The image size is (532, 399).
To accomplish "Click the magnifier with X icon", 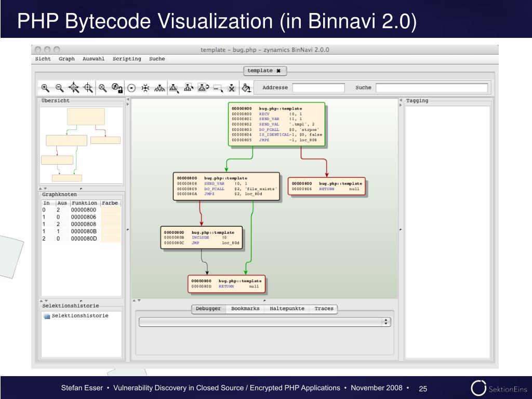I will 102,88.
